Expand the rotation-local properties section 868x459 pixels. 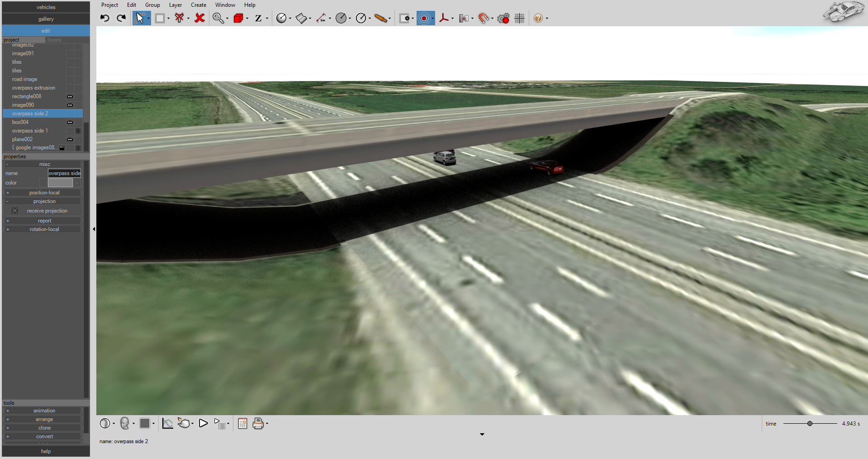[x=7, y=229]
